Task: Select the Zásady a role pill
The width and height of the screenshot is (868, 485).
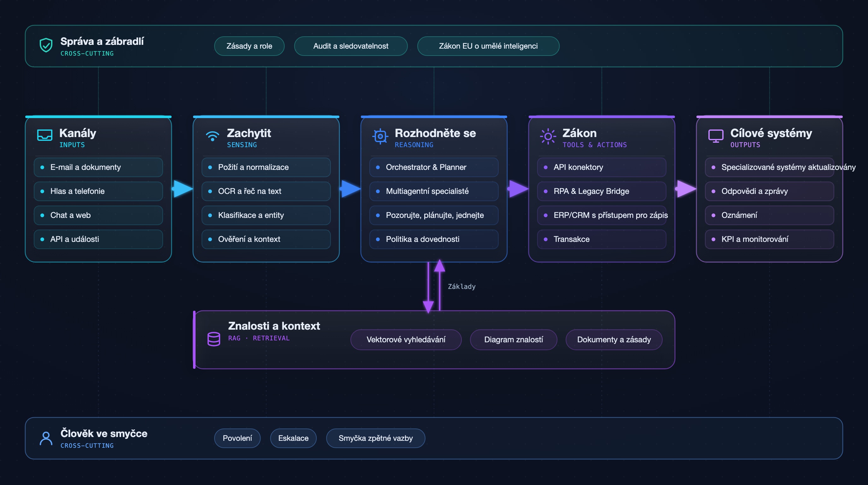Action: click(x=249, y=46)
